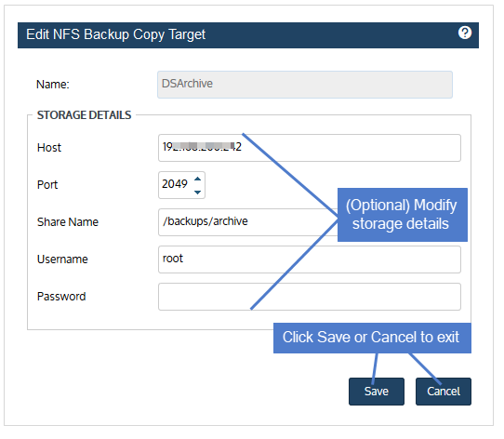Click the Modify storage details callout
This screenshot has height=439, width=504.
(403, 215)
